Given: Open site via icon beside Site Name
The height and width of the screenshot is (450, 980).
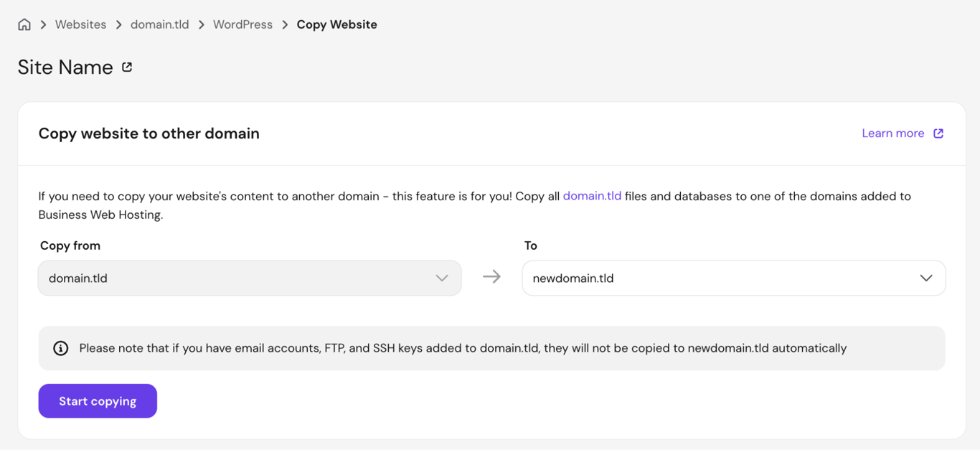Looking at the screenshot, I should click(127, 67).
